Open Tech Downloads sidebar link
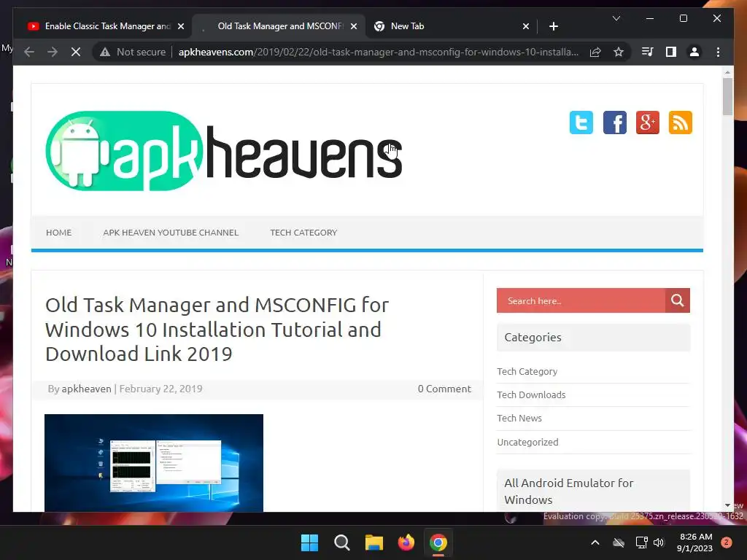The width and height of the screenshot is (747, 560). [x=531, y=394]
